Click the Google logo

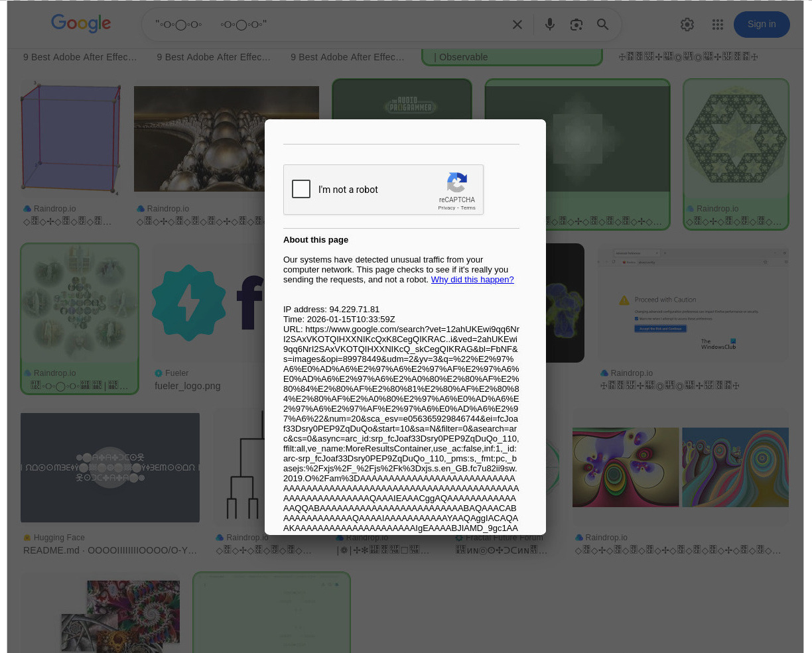(x=81, y=24)
